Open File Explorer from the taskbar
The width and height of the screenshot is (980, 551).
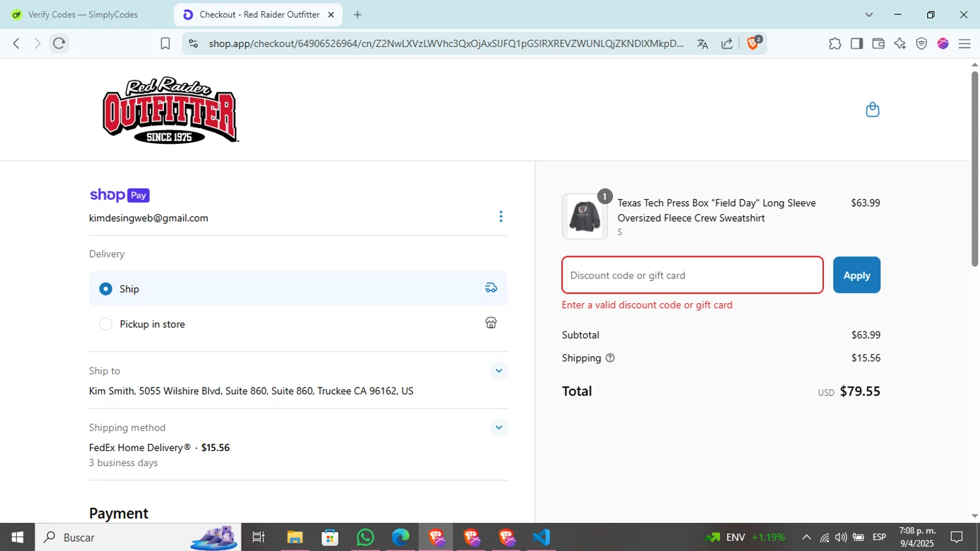[x=295, y=537]
